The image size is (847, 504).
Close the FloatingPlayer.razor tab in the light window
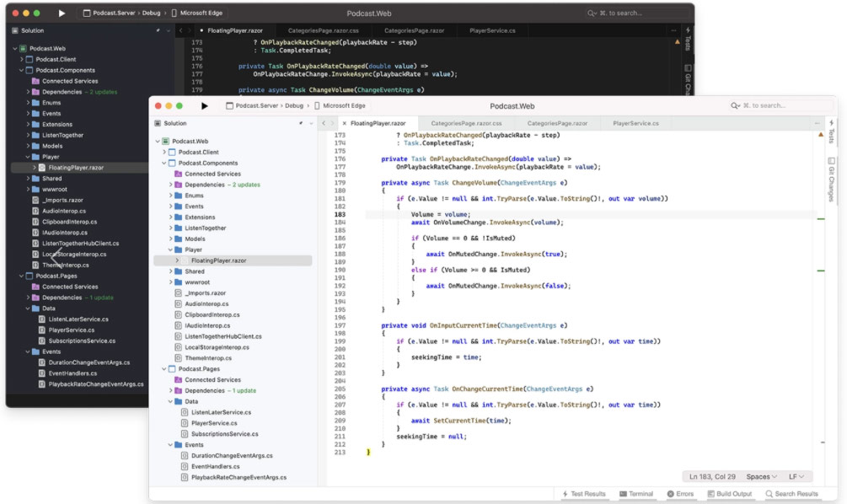tap(344, 123)
